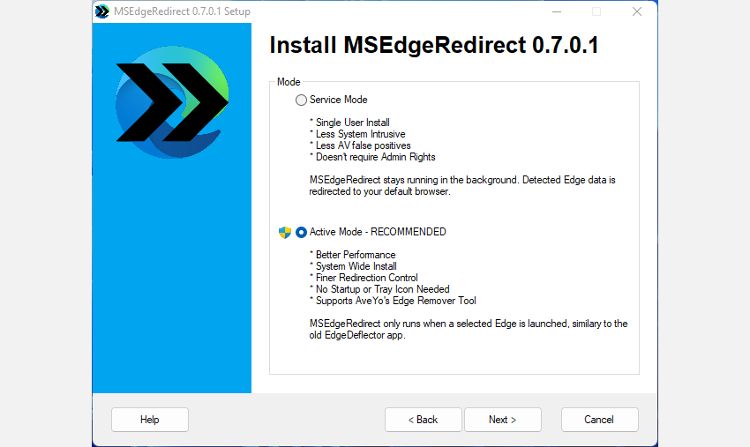This screenshot has width=750, height=447.
Task: Go back with the < Back button
Action: [423, 419]
